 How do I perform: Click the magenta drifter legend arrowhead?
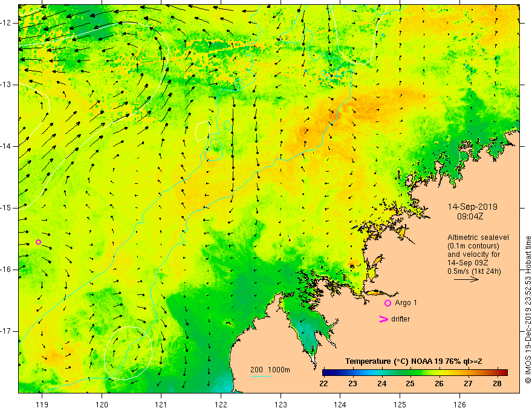point(384,319)
